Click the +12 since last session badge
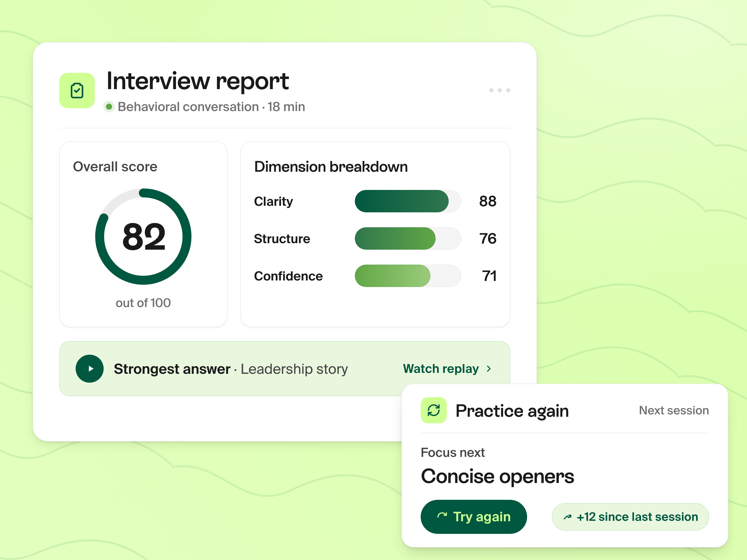The image size is (747, 560). (630, 516)
